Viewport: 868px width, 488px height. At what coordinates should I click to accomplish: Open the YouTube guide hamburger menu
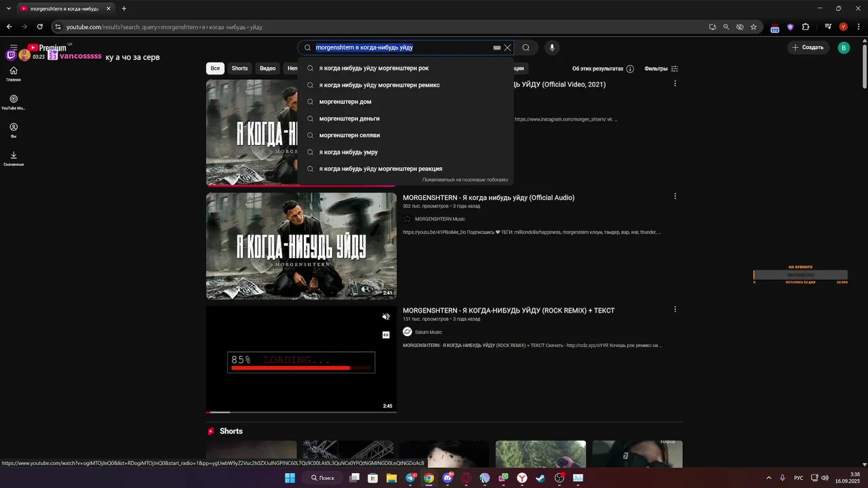(x=14, y=47)
